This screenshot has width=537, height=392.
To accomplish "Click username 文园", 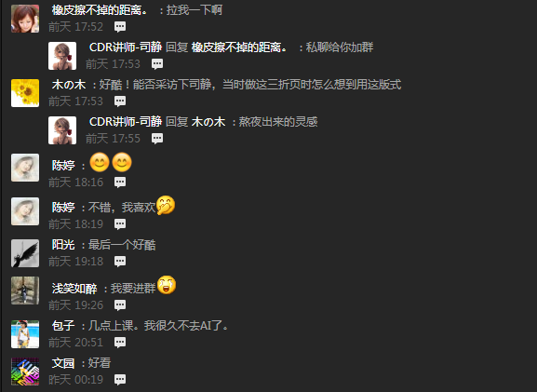I will tap(63, 363).
